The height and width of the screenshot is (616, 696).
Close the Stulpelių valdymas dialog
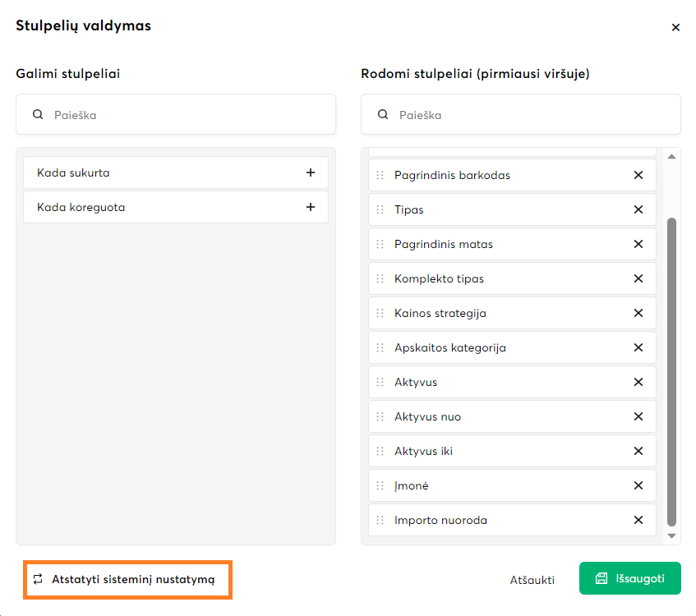675,27
